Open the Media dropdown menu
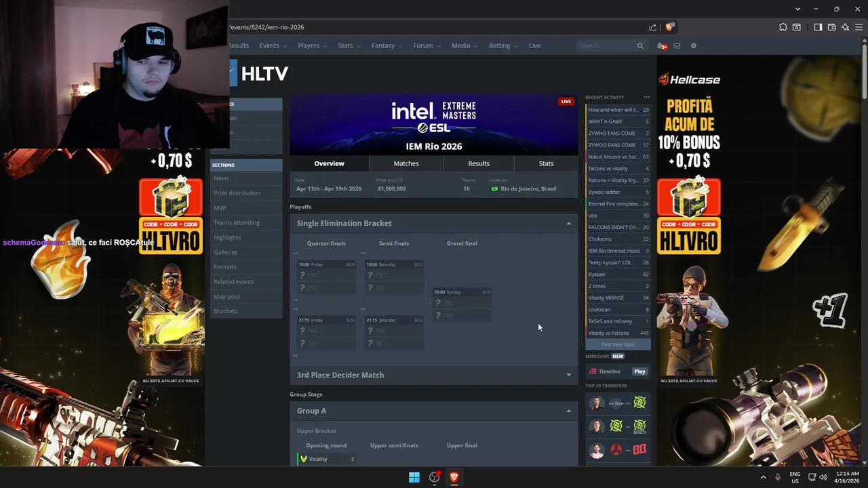Viewport: 868px width, 488px height. tap(465, 45)
